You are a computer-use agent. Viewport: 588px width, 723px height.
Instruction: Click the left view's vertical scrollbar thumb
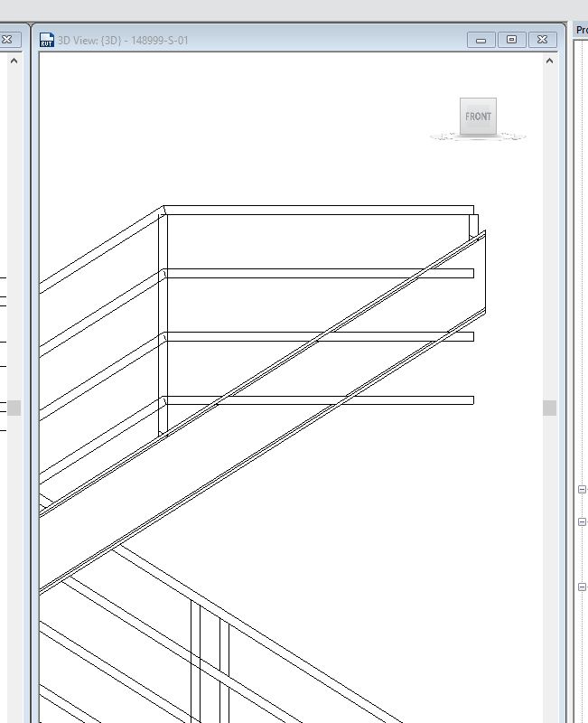coord(14,408)
